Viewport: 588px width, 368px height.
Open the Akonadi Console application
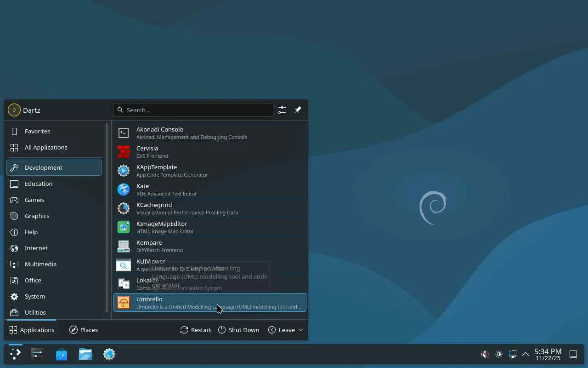[209, 133]
